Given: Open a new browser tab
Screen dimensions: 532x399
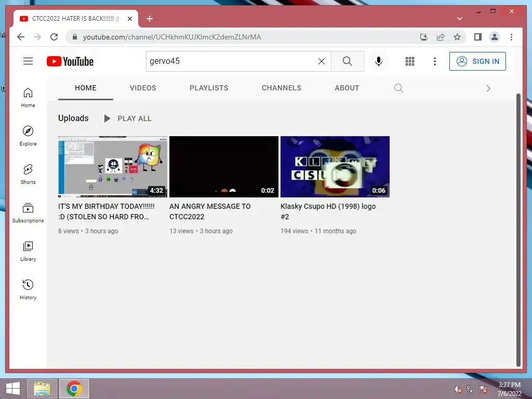Looking at the screenshot, I should pyautogui.click(x=149, y=19).
